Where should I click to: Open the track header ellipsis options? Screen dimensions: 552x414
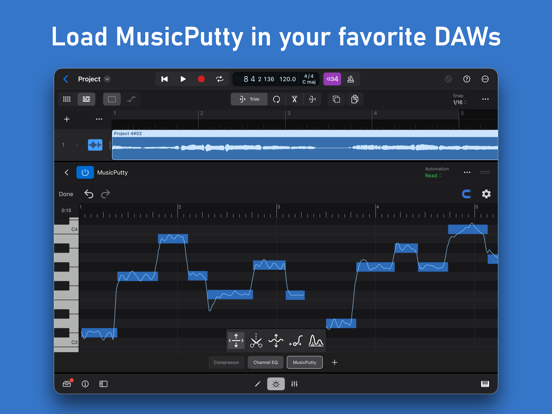99,119
